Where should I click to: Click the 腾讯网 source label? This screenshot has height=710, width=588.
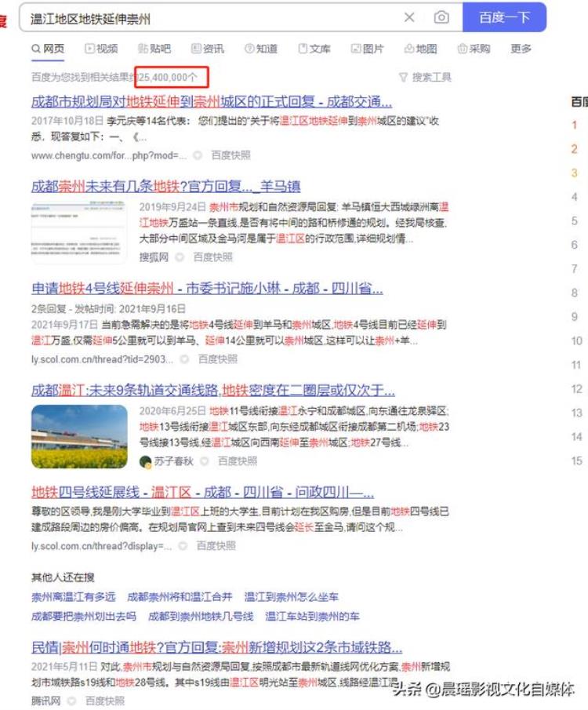[x=45, y=701]
